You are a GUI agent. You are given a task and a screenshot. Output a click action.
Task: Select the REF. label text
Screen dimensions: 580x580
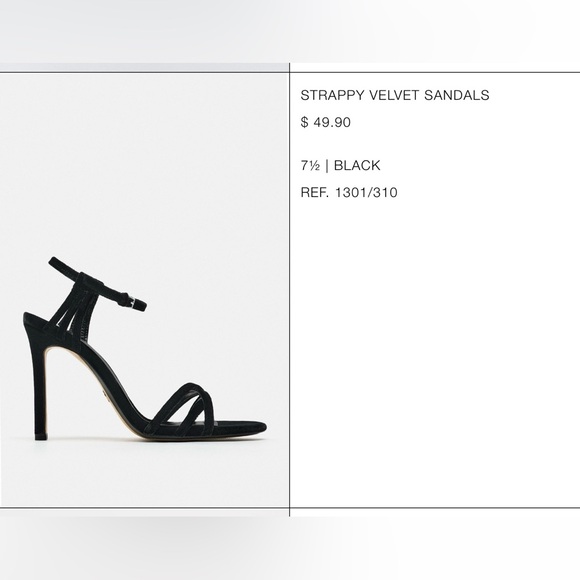pos(314,192)
